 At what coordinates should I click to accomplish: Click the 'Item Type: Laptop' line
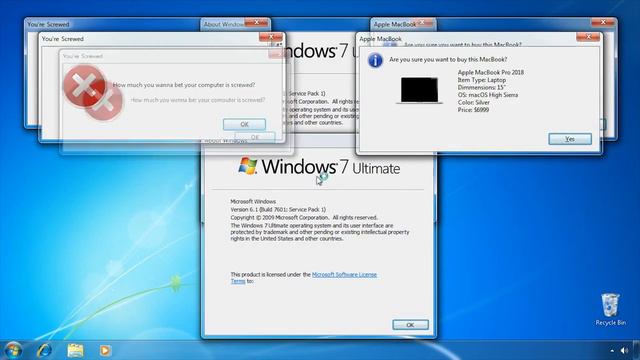click(x=482, y=80)
